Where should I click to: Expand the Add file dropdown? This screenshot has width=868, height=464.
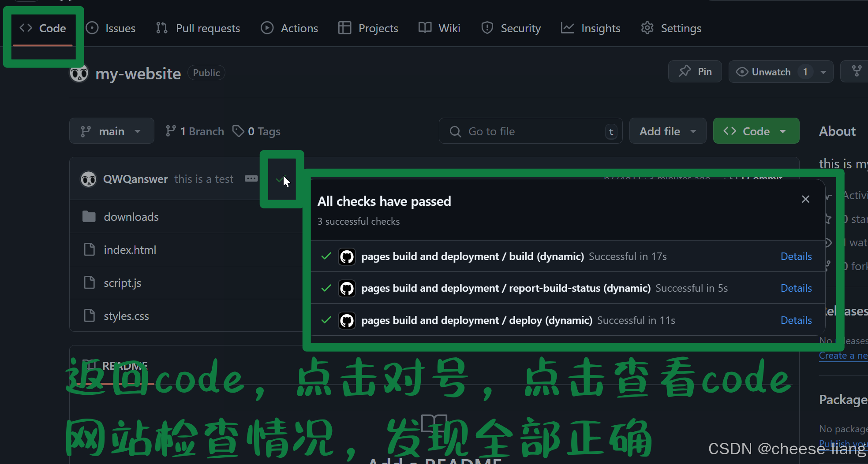(x=668, y=131)
